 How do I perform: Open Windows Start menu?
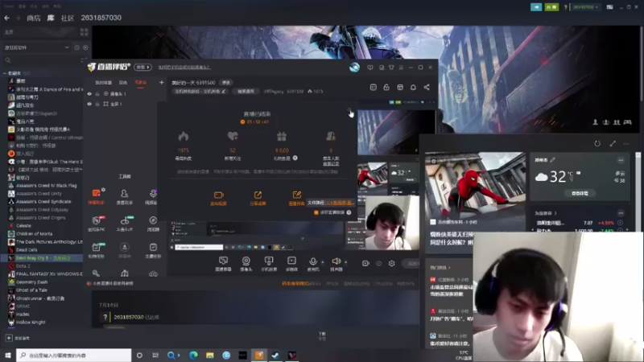(7, 355)
